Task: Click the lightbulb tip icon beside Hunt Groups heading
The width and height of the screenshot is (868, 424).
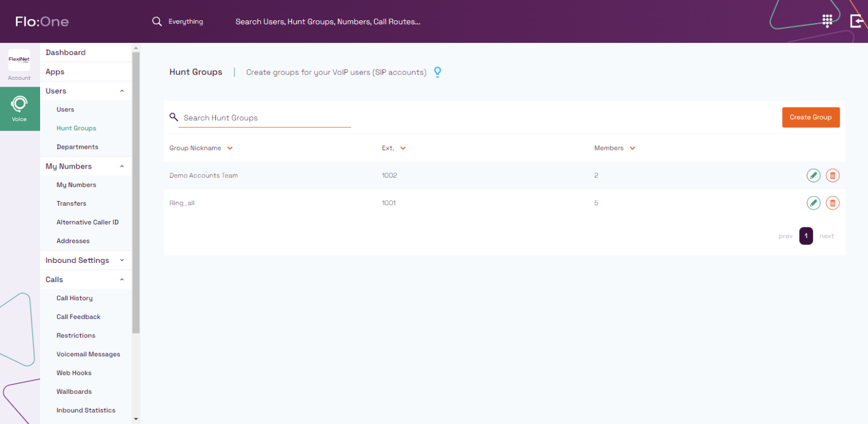Action: pos(437,72)
